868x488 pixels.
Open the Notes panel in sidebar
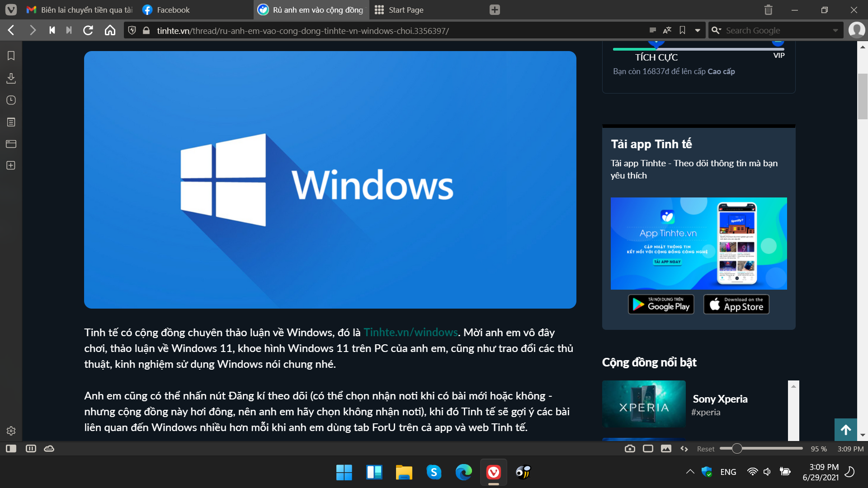point(11,122)
